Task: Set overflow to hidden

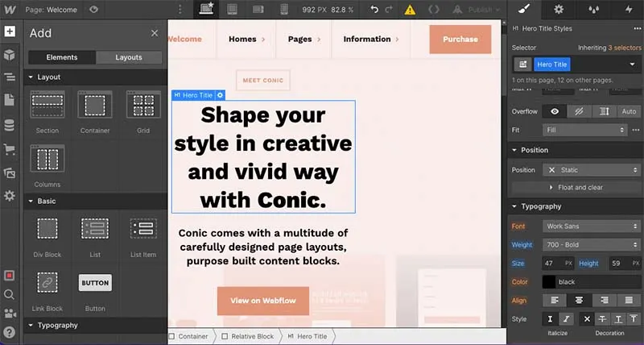Action: 579,111
